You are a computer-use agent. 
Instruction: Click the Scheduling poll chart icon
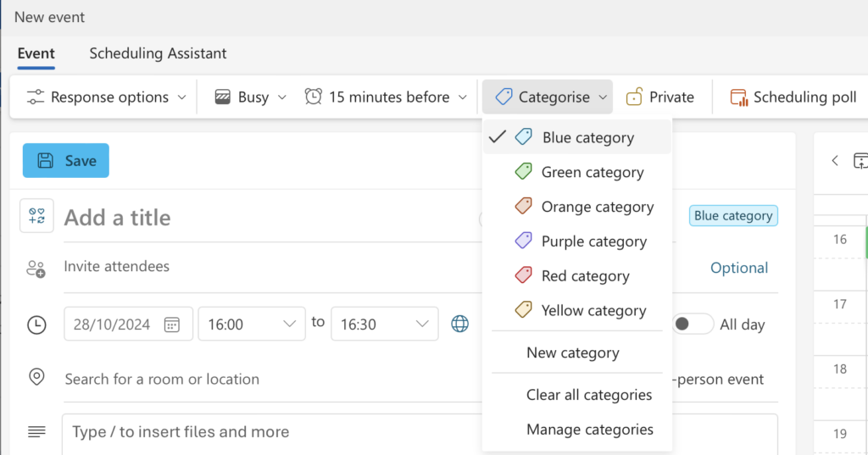[x=739, y=97]
